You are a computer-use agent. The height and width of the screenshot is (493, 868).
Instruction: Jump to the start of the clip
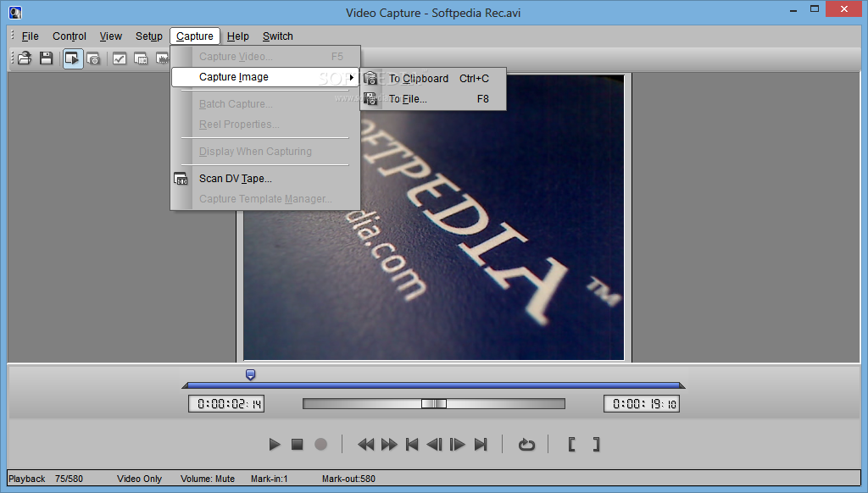[x=412, y=445]
